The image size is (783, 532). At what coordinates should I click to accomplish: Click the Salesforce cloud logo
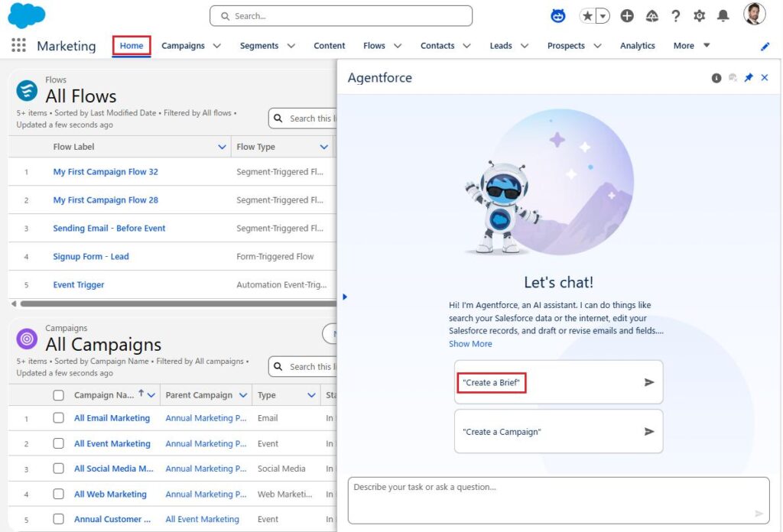click(x=27, y=15)
